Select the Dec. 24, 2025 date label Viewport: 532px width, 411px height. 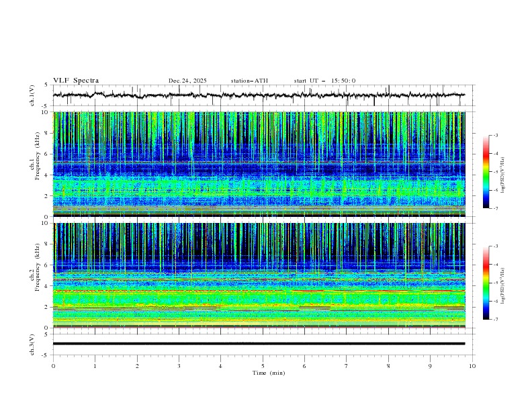(x=187, y=81)
